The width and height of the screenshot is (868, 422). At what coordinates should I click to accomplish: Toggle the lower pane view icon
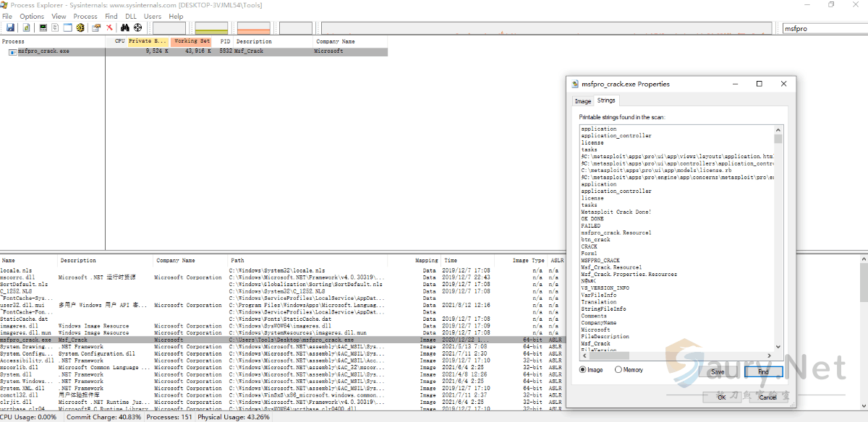pos(67,28)
